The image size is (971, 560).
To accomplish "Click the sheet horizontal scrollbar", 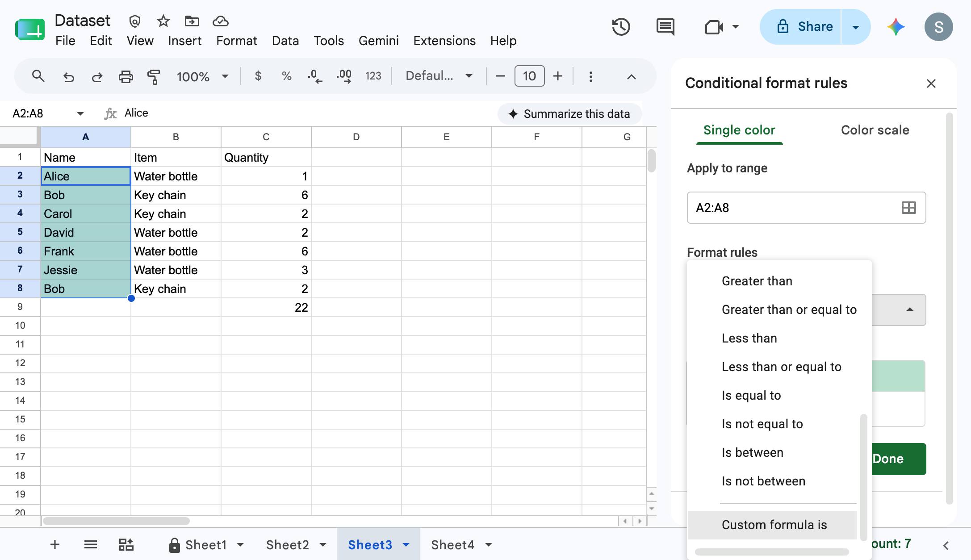I will (117, 521).
